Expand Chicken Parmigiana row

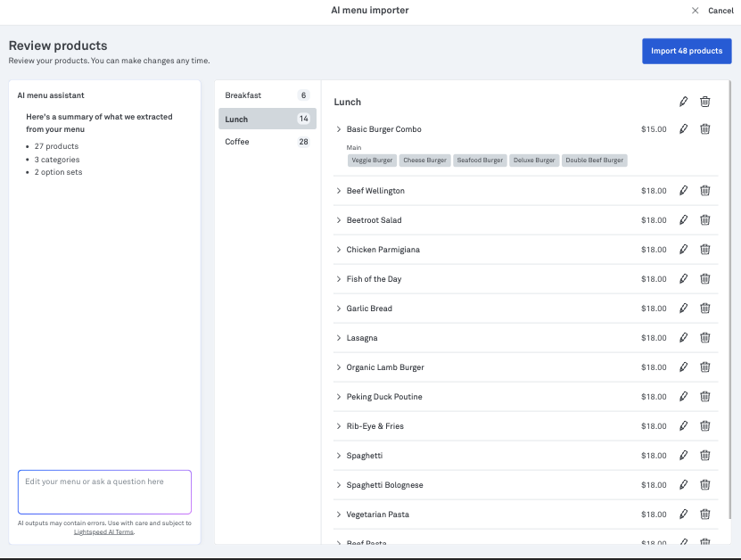338,249
